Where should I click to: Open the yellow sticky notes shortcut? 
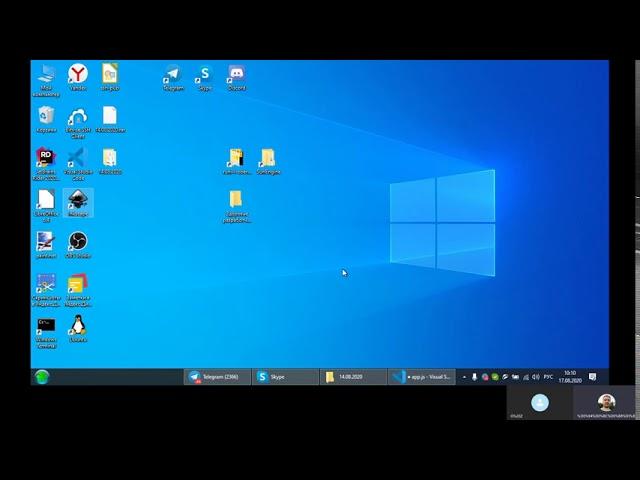pos(78,290)
